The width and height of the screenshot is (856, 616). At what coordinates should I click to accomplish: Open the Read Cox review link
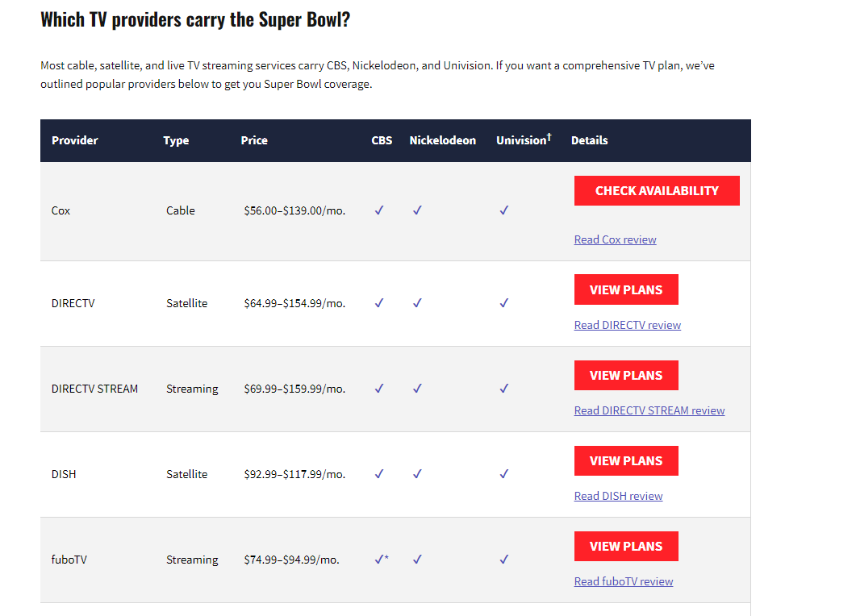click(x=616, y=239)
